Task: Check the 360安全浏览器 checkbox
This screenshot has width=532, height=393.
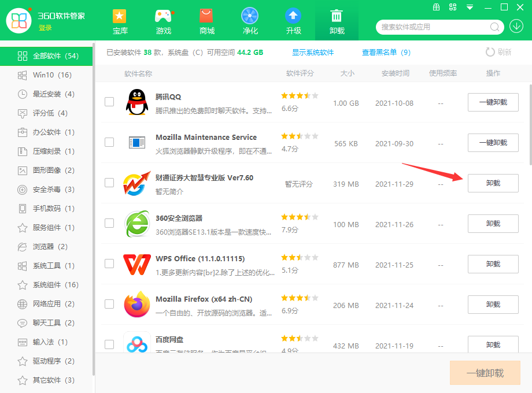Action: point(109,223)
